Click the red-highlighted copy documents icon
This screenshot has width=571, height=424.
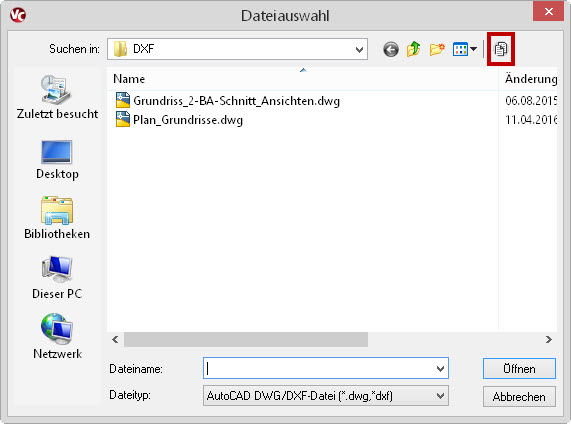(501, 49)
